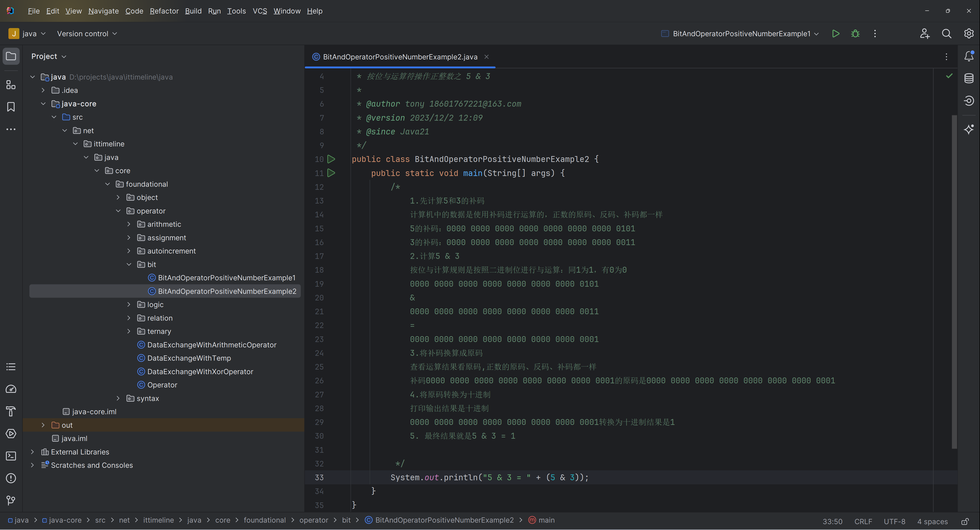Collapse the operator package
Viewport: 980px width, 530px height.
(118, 211)
